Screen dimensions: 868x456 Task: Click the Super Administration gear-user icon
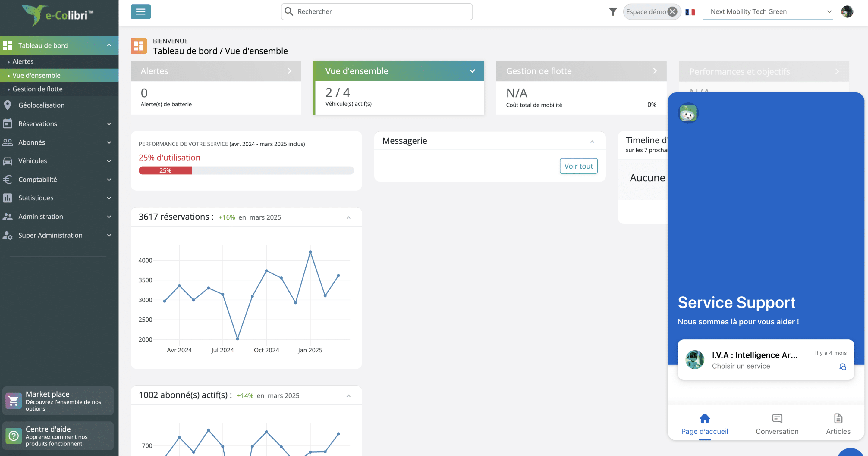[8, 235]
